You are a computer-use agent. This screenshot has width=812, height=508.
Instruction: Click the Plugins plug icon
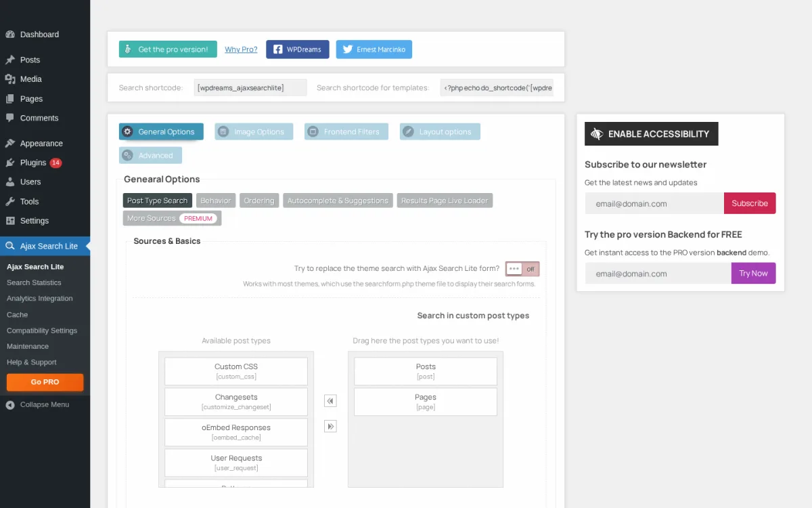click(10, 163)
